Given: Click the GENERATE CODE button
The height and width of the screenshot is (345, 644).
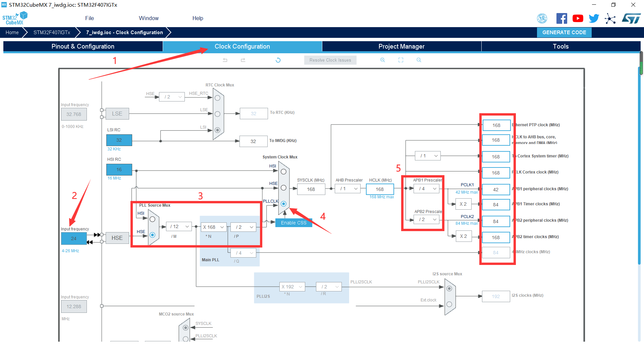Looking at the screenshot, I should (564, 32).
